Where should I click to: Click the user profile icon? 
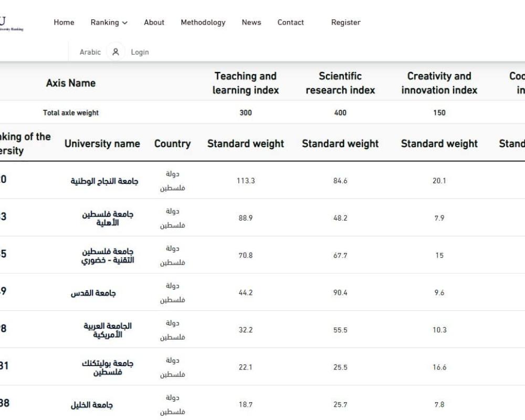(115, 52)
